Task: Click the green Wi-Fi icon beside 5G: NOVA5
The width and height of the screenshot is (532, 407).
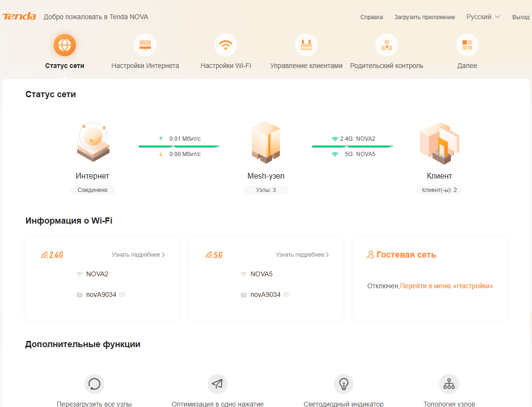Action: [x=335, y=154]
